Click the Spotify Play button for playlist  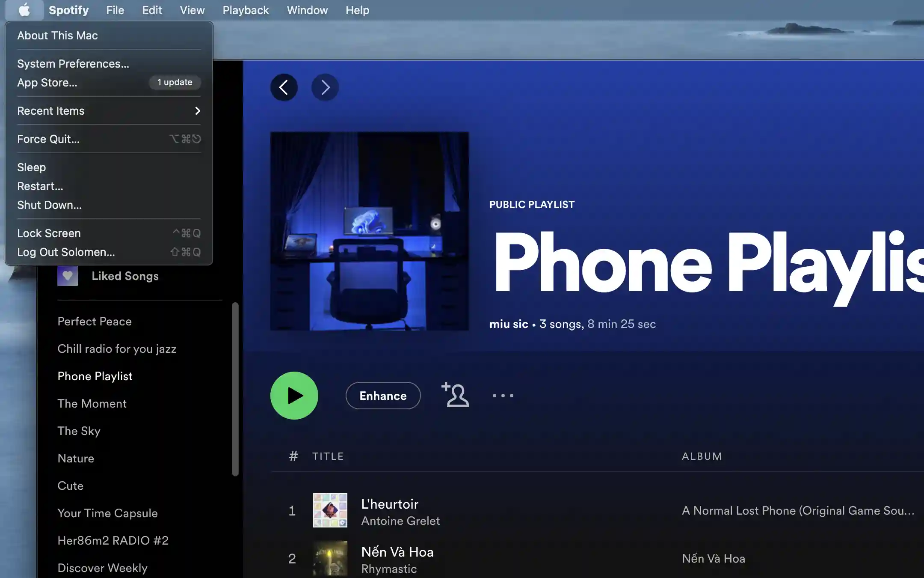pos(295,396)
